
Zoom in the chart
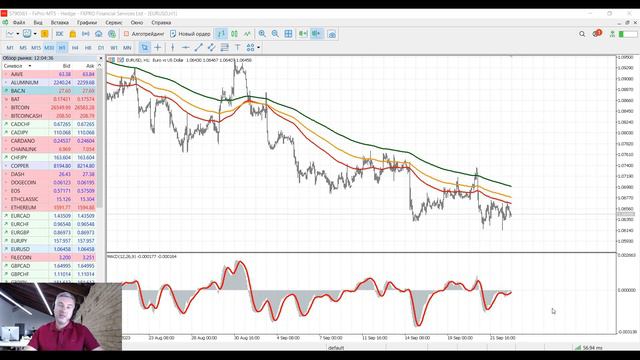click(x=262, y=34)
